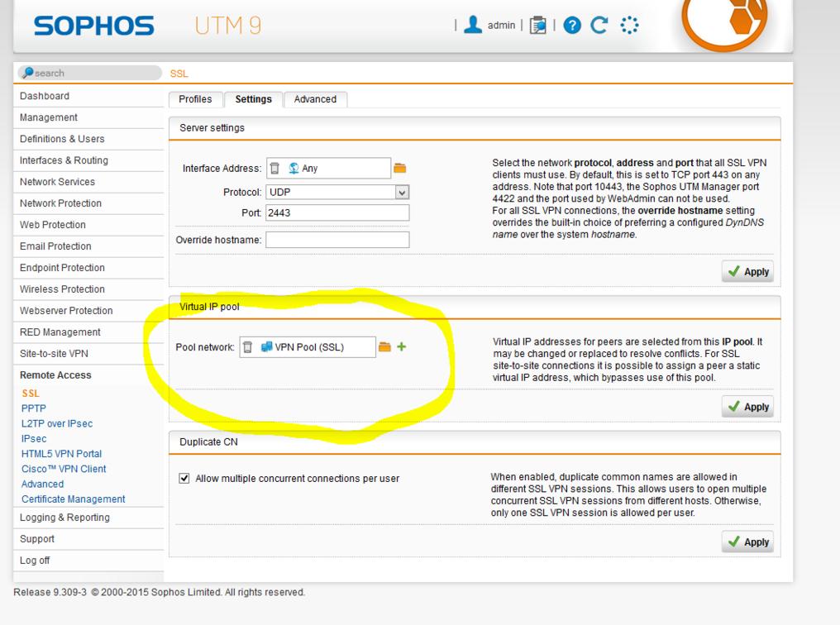This screenshot has height=625, width=840.
Task: Expand the Management menu
Action: (x=88, y=117)
